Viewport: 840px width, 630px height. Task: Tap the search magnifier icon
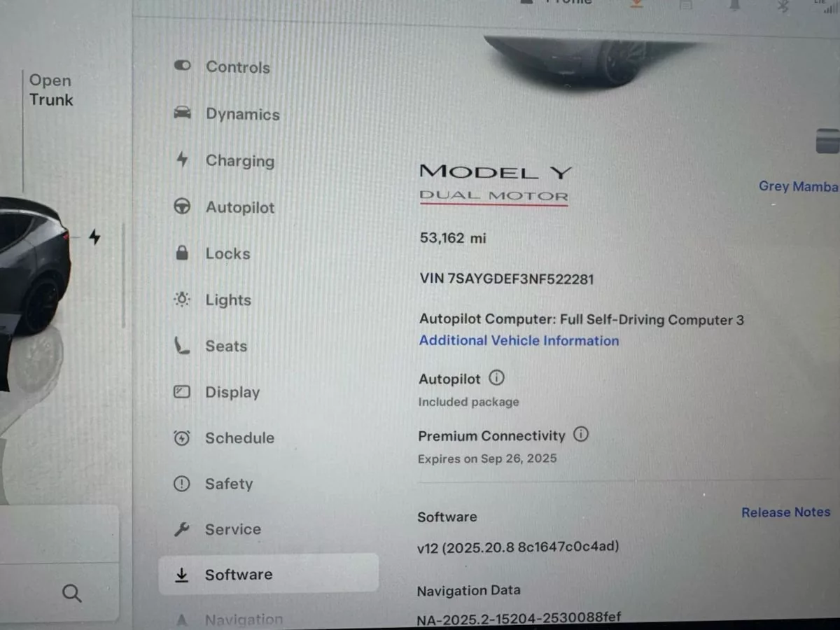coord(71,594)
